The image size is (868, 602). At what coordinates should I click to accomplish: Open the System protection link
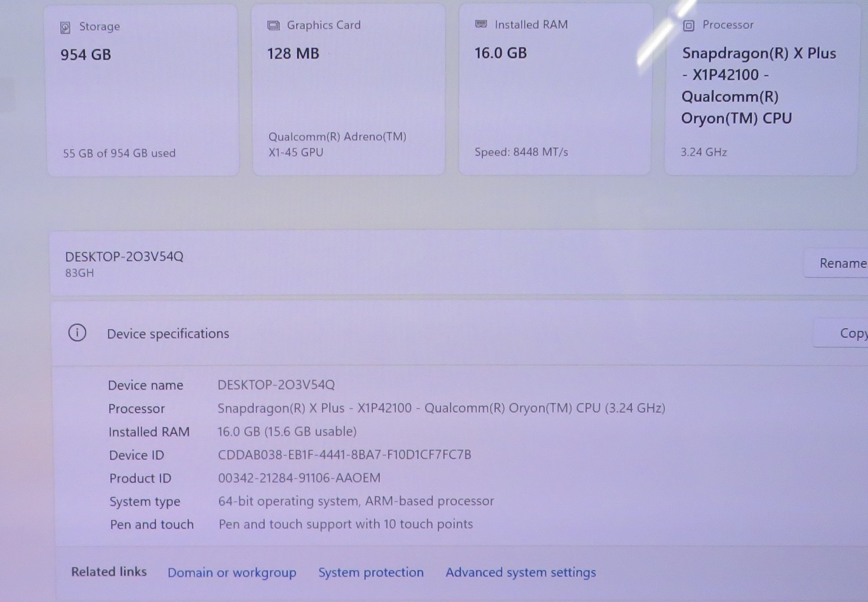[x=371, y=572]
